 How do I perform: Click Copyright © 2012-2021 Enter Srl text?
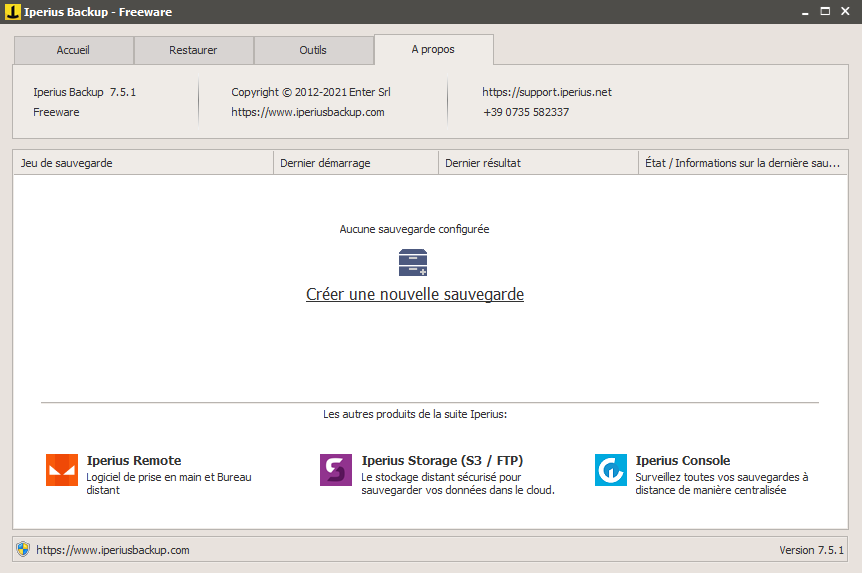coord(311,92)
